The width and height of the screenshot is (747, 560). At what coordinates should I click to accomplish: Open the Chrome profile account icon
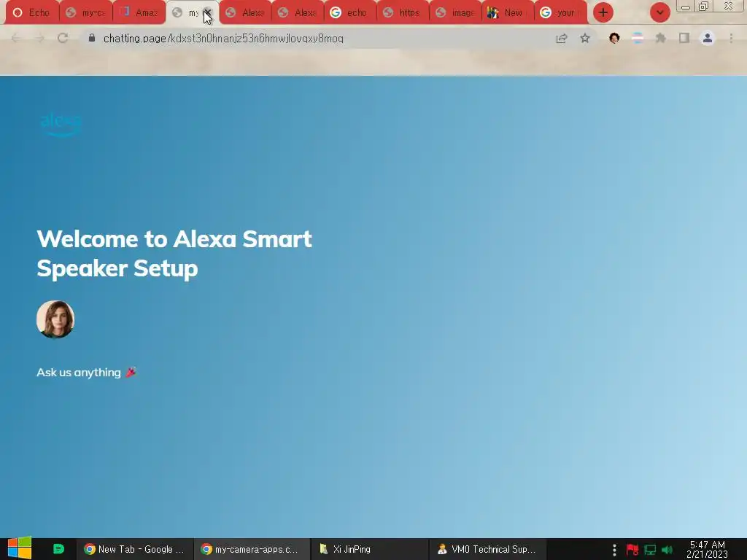708,38
